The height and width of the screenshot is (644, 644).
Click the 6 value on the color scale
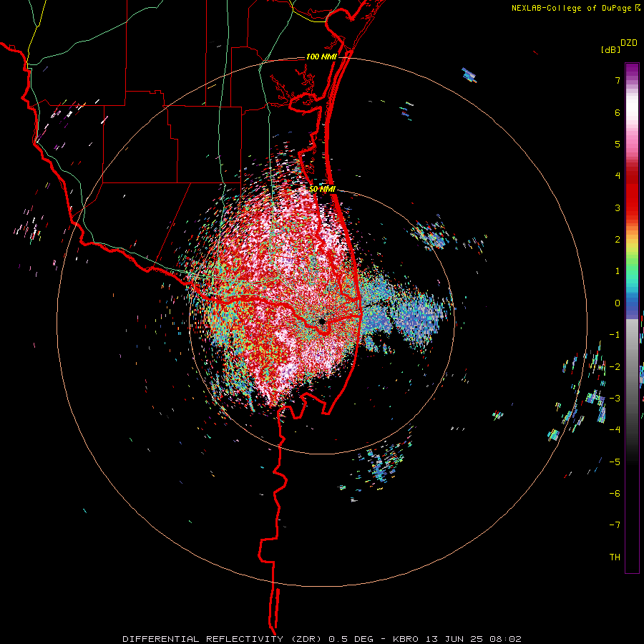point(618,112)
